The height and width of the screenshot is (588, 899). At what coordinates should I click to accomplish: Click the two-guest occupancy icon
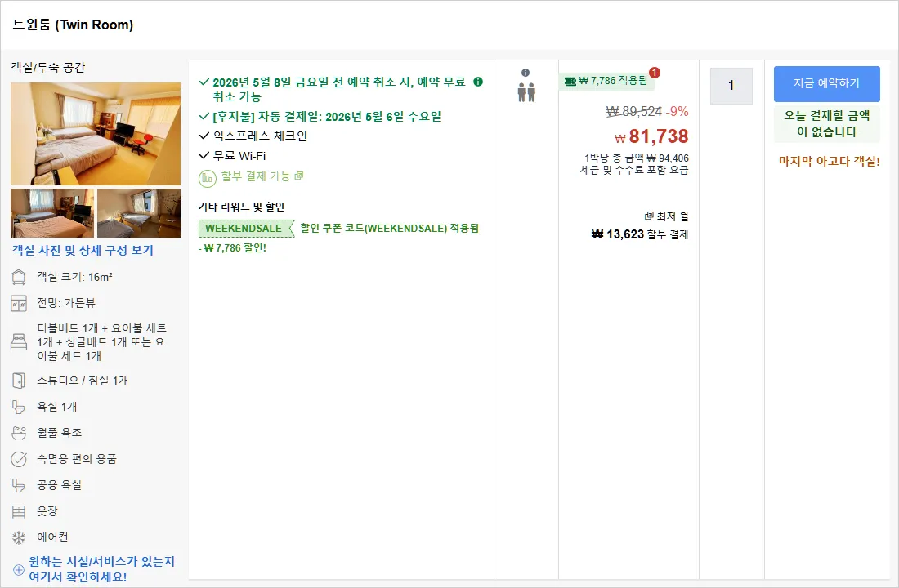(526, 92)
